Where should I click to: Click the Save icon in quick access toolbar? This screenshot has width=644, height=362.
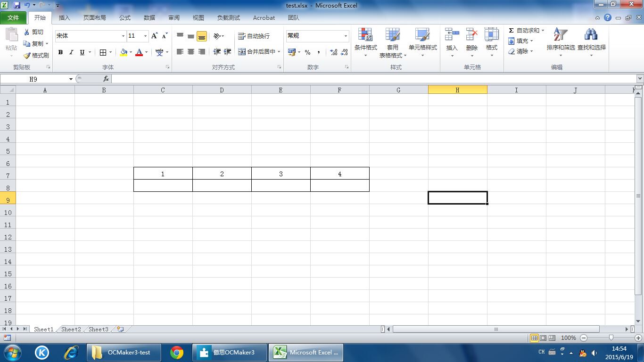click(17, 5)
